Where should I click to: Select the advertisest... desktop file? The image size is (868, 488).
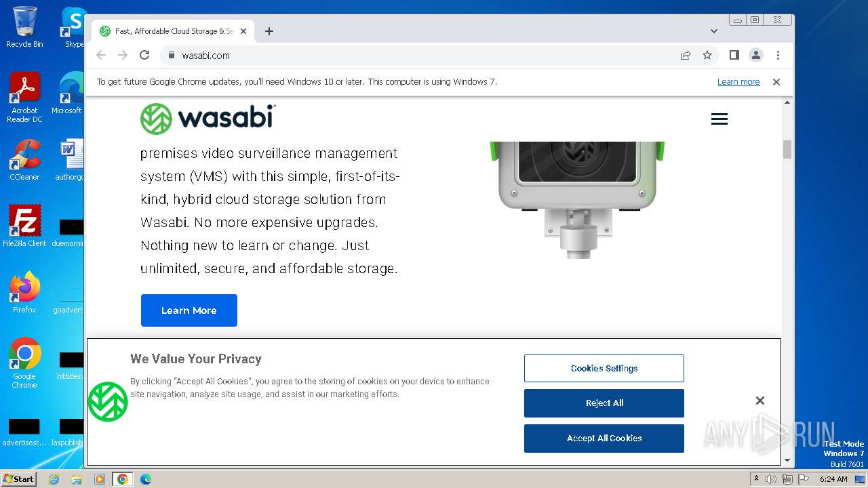[x=24, y=432]
